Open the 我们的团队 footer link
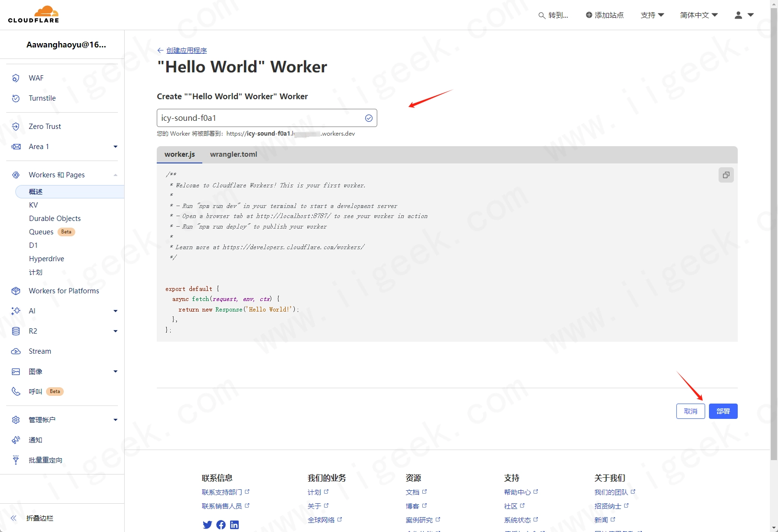This screenshot has height=532, width=778. coord(615,492)
